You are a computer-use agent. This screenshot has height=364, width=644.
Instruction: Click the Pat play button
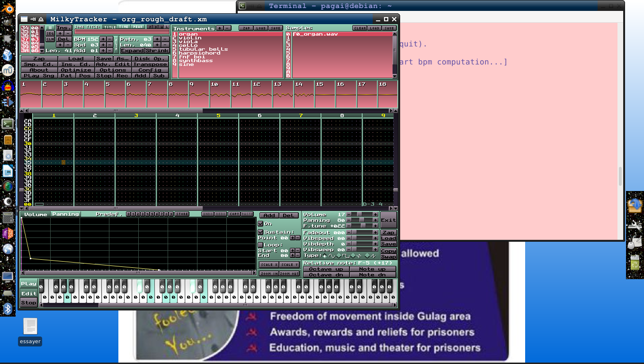point(67,76)
